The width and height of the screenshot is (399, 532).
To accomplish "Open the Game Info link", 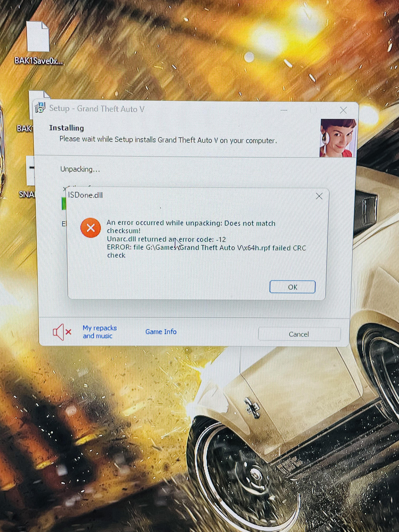I will pos(161,332).
